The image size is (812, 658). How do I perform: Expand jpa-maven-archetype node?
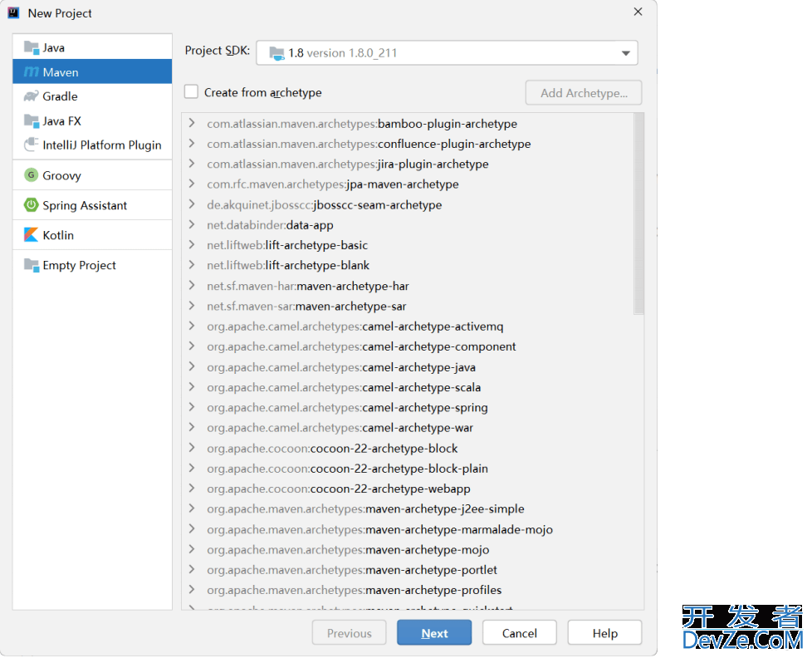point(192,184)
